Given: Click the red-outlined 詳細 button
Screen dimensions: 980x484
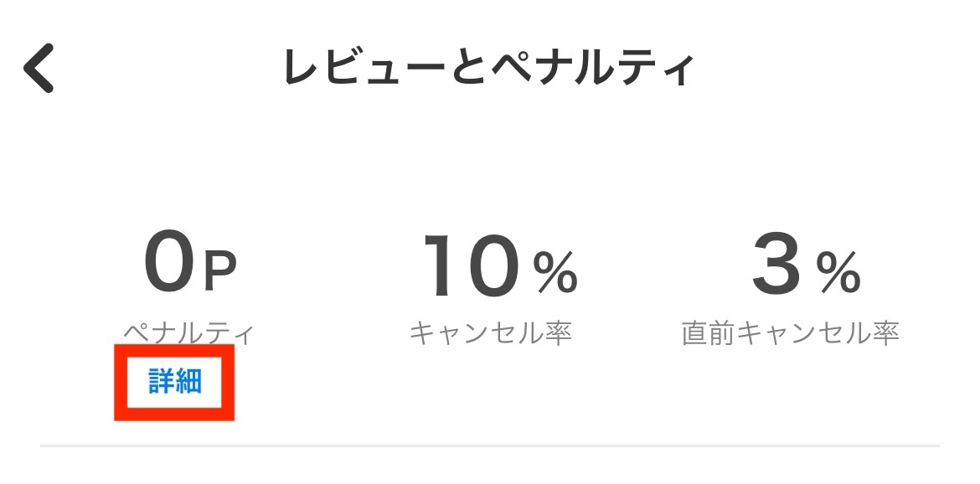Looking at the screenshot, I should (175, 382).
